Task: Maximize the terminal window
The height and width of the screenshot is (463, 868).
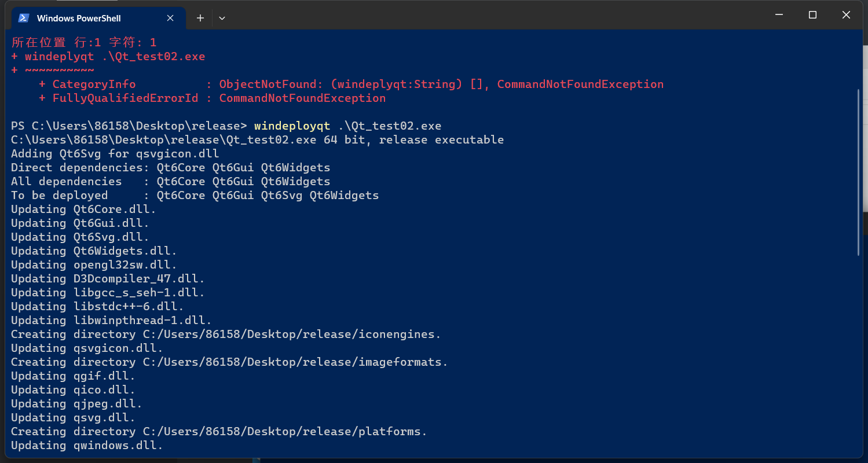Action: pos(812,15)
